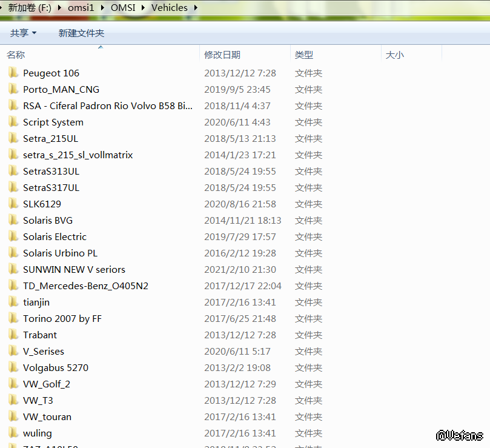Image resolution: width=490 pixels, height=448 pixels.
Task: Click the Solaris BVG folder icon
Action: point(13,220)
